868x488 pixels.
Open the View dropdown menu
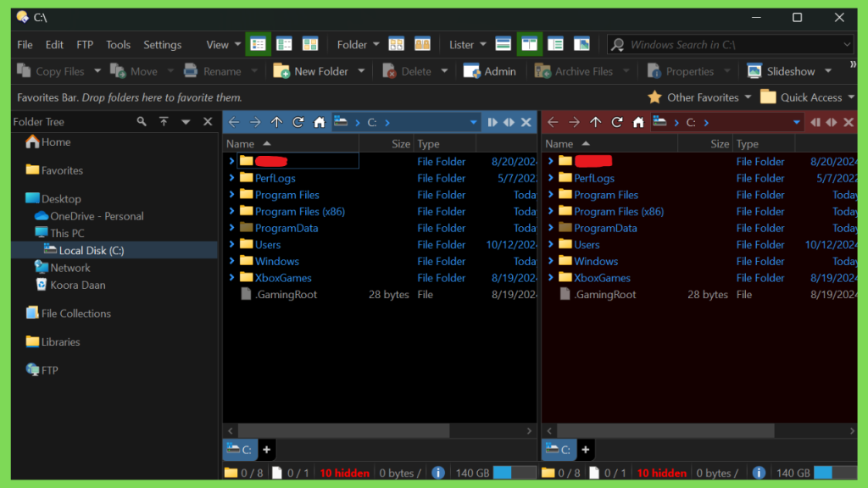[223, 45]
